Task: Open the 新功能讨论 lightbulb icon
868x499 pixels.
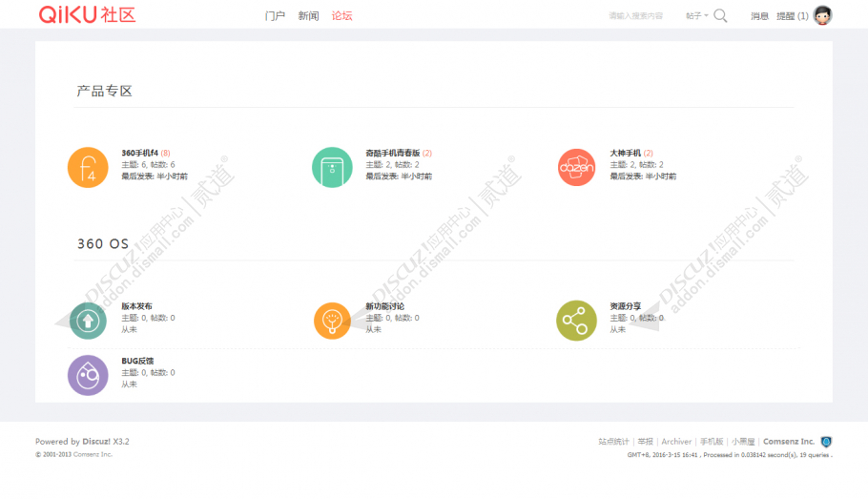Action: tap(332, 321)
